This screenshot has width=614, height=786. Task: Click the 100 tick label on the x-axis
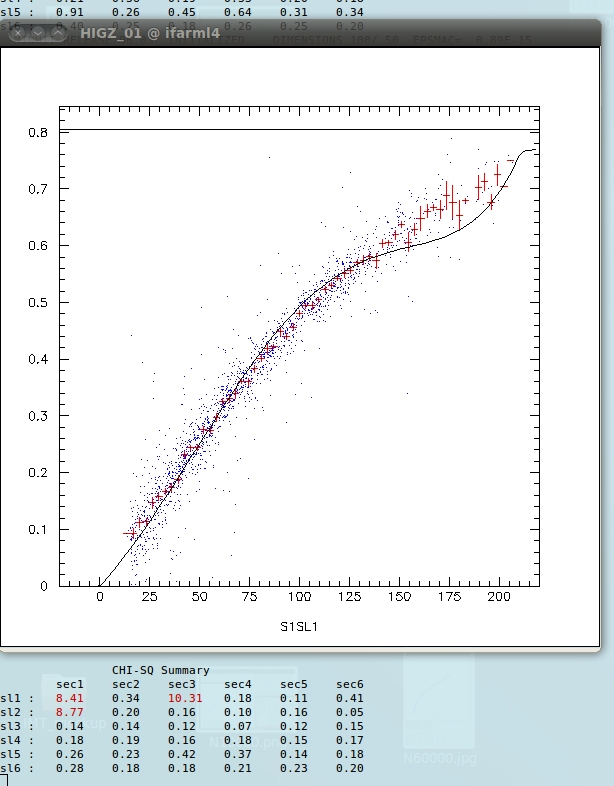[x=299, y=597]
